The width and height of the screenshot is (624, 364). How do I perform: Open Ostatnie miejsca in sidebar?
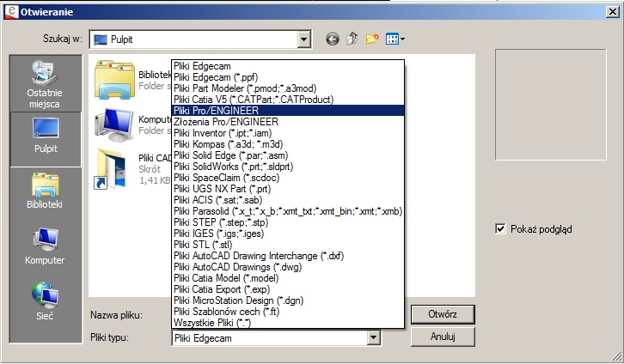tap(45, 84)
